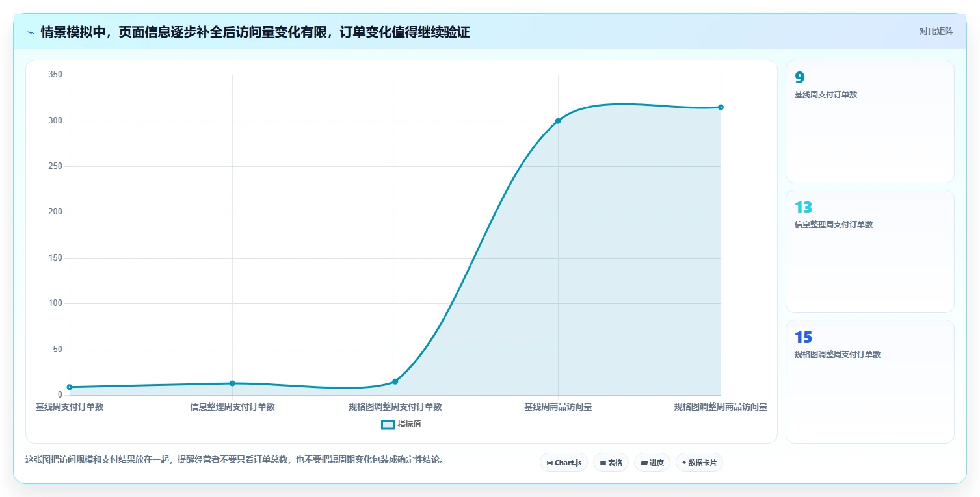Click the x-axis label 信息整理周支付订单数
This screenshot has width=980, height=497.
tap(232, 407)
